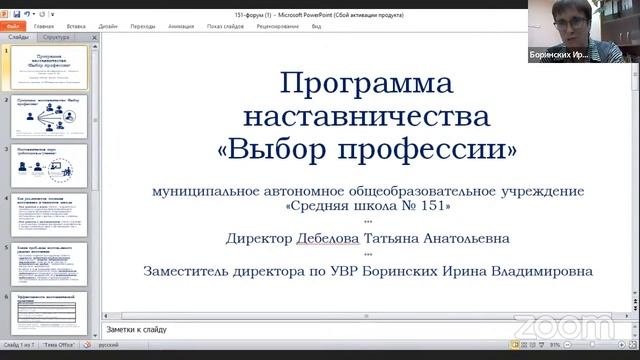Image resolution: width=640 pixels, height=360 pixels.
Task: Select slide 4 thumbnail
Action: pyautogui.click(x=49, y=215)
